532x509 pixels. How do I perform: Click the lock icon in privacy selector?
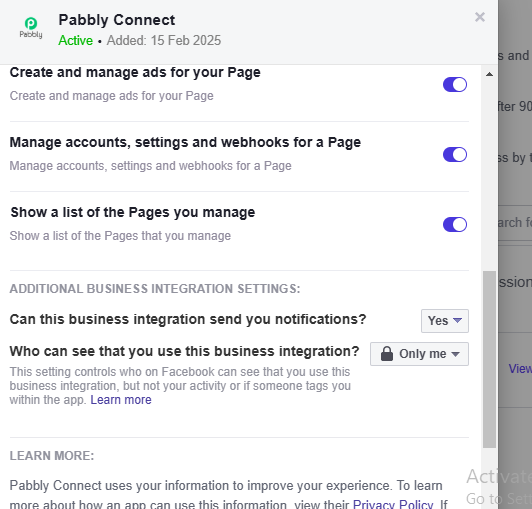[x=387, y=354]
